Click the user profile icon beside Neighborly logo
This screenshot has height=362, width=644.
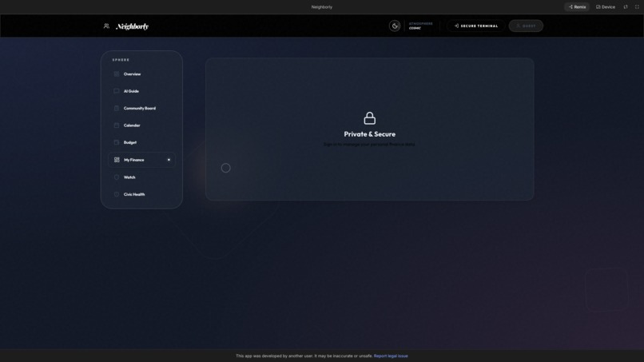106,26
